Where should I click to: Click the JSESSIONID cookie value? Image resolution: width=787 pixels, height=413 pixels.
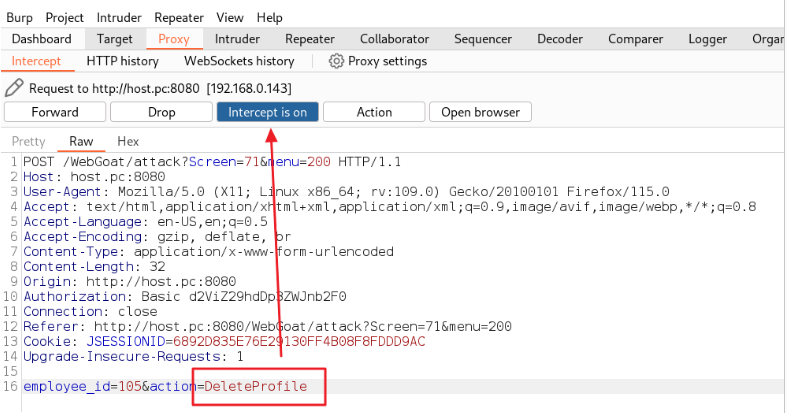[x=299, y=342]
